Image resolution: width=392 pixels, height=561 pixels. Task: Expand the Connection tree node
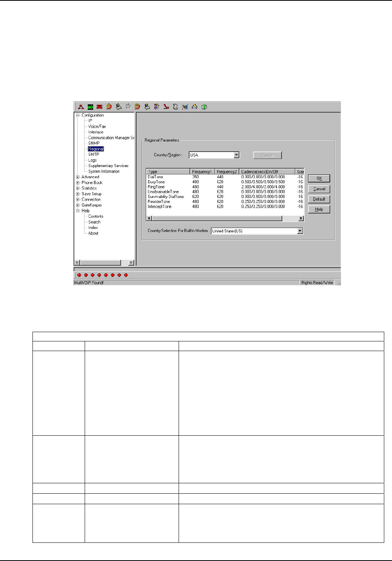78,200
